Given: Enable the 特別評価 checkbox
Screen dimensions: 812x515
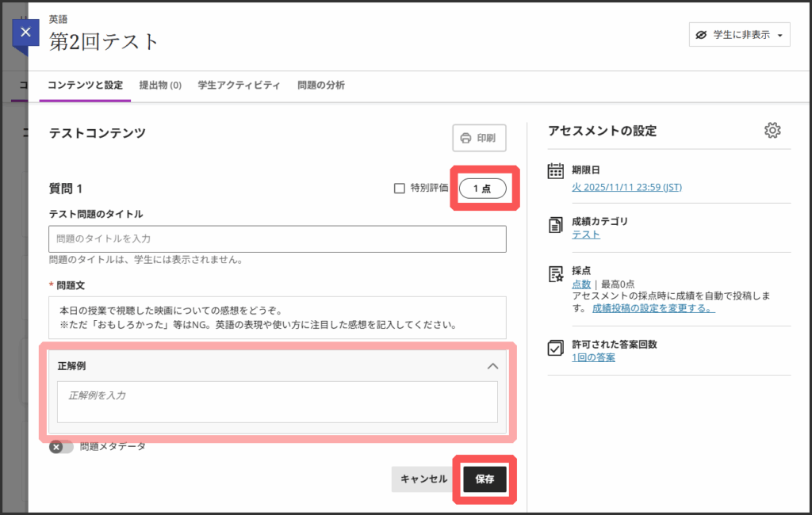Looking at the screenshot, I should coord(400,189).
